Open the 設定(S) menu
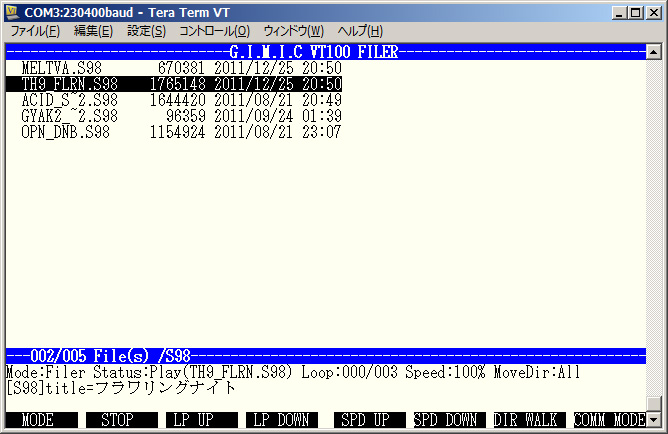 point(146,31)
